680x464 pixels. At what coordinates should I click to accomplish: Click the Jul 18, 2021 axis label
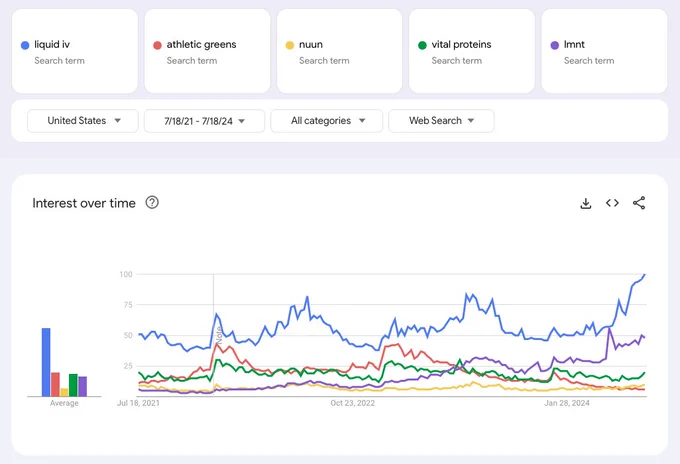coord(138,403)
